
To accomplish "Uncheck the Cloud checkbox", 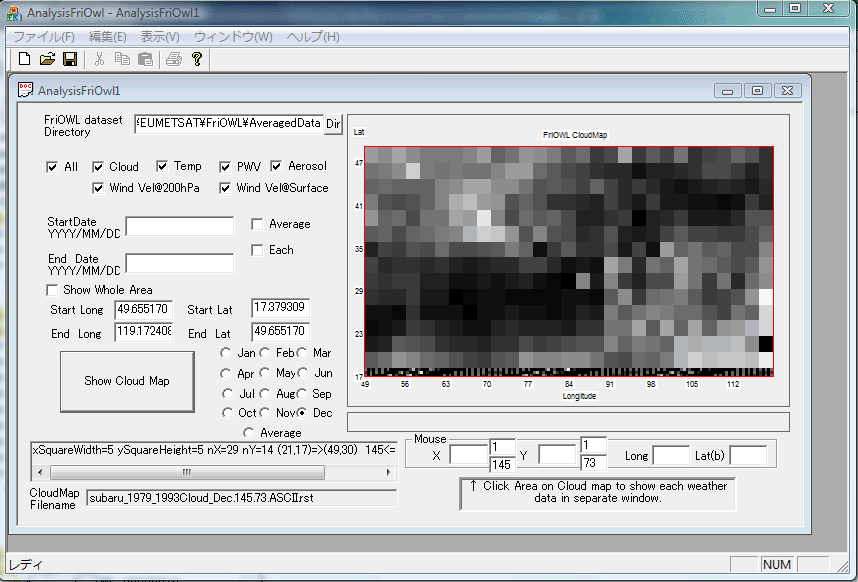I will pos(99,167).
